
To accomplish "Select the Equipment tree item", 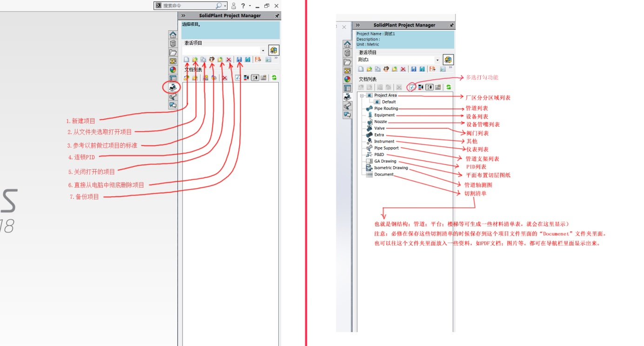I will (x=384, y=115).
